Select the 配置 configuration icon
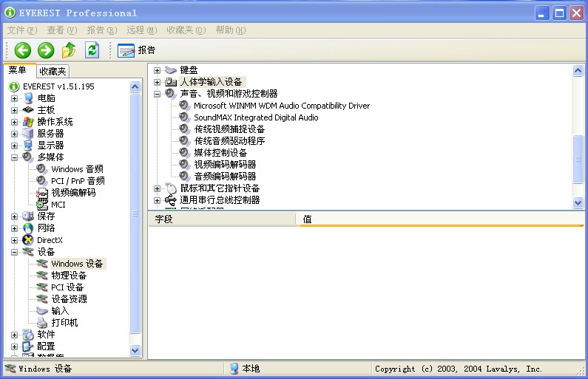The height and width of the screenshot is (379, 588). click(x=28, y=346)
